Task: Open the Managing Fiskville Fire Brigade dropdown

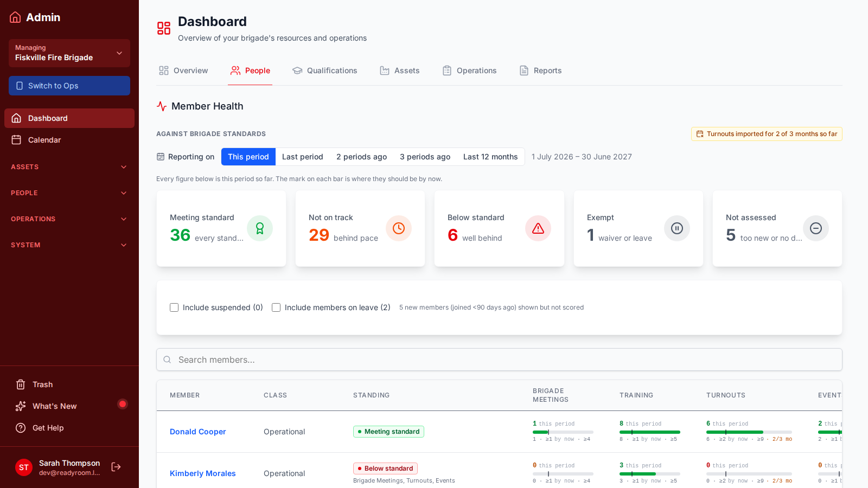Action: click(69, 53)
